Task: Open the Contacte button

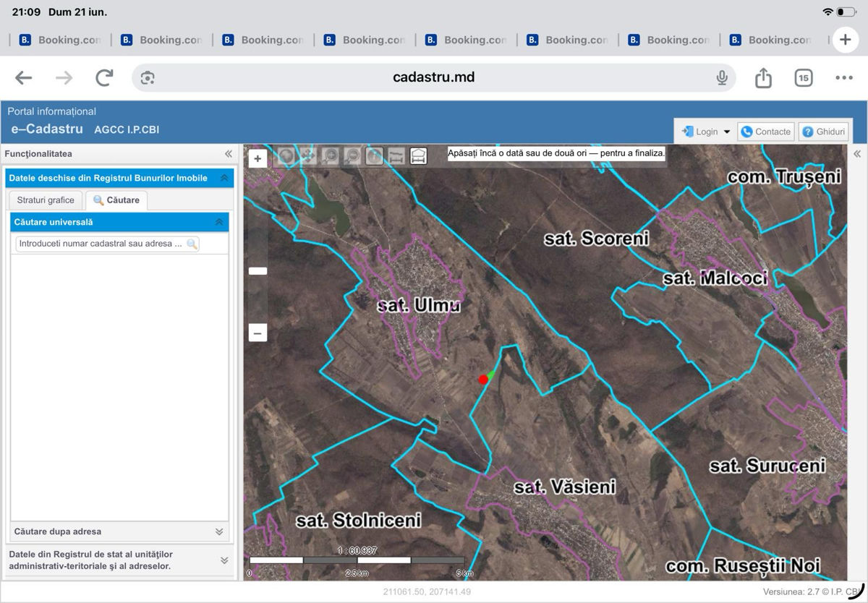Action: pos(766,132)
